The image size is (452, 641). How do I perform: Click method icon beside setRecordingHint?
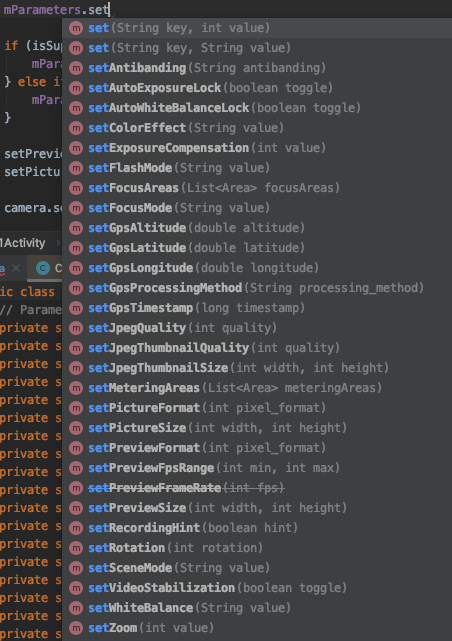pos(76,528)
